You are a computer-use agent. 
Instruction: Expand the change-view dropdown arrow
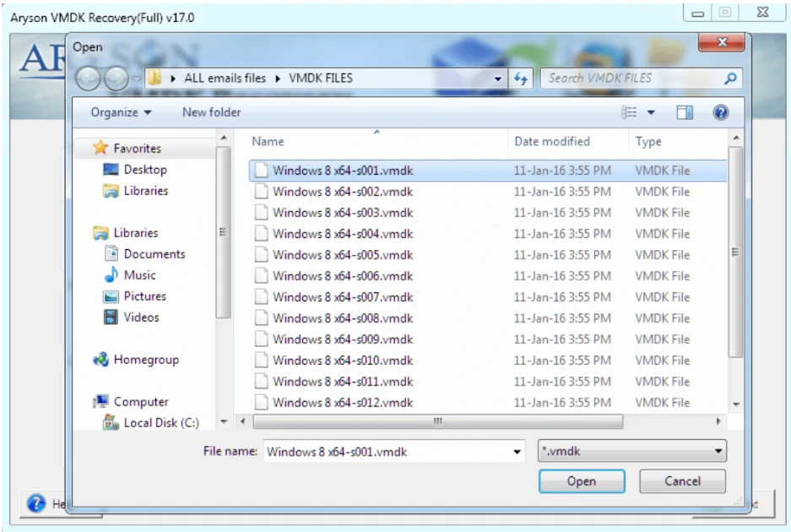[650, 111]
